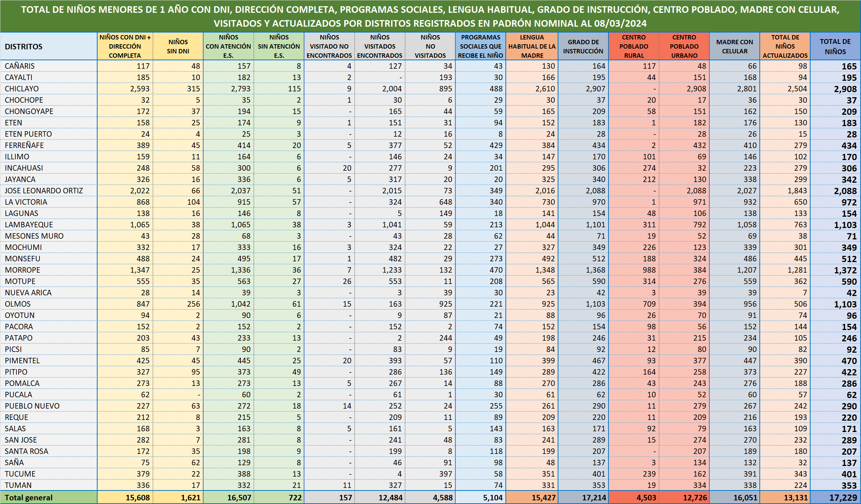Select the green title banner
This screenshot has width=861, height=504.
coord(430,16)
